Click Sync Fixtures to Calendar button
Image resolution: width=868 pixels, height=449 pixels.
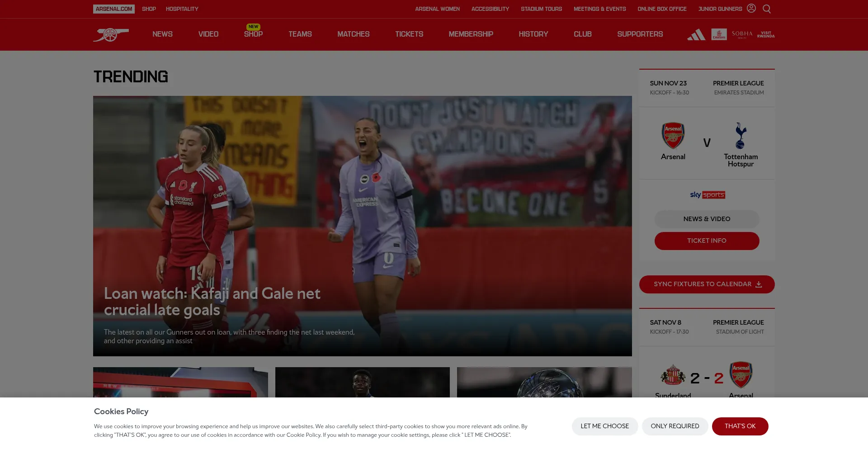(x=707, y=284)
